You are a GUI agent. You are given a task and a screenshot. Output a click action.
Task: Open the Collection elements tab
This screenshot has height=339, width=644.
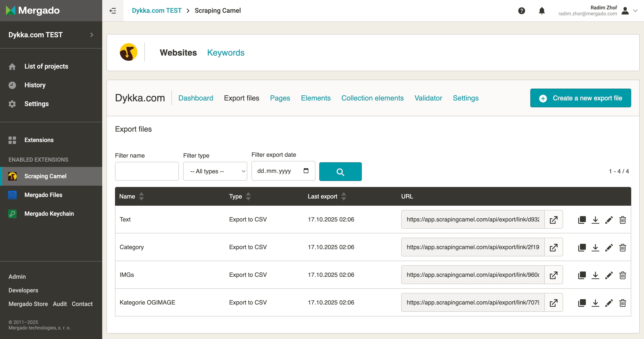[372, 98]
